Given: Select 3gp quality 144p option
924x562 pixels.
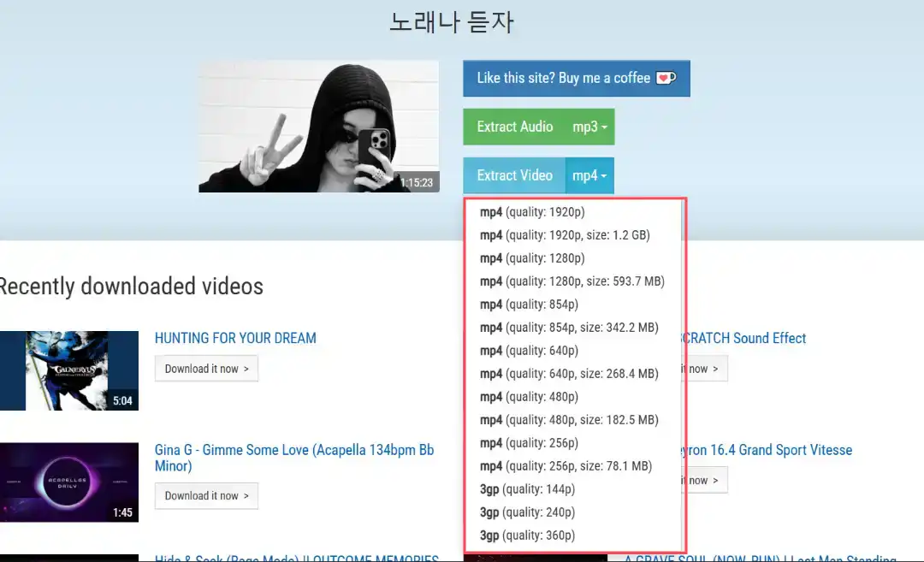Looking at the screenshot, I should tap(527, 489).
